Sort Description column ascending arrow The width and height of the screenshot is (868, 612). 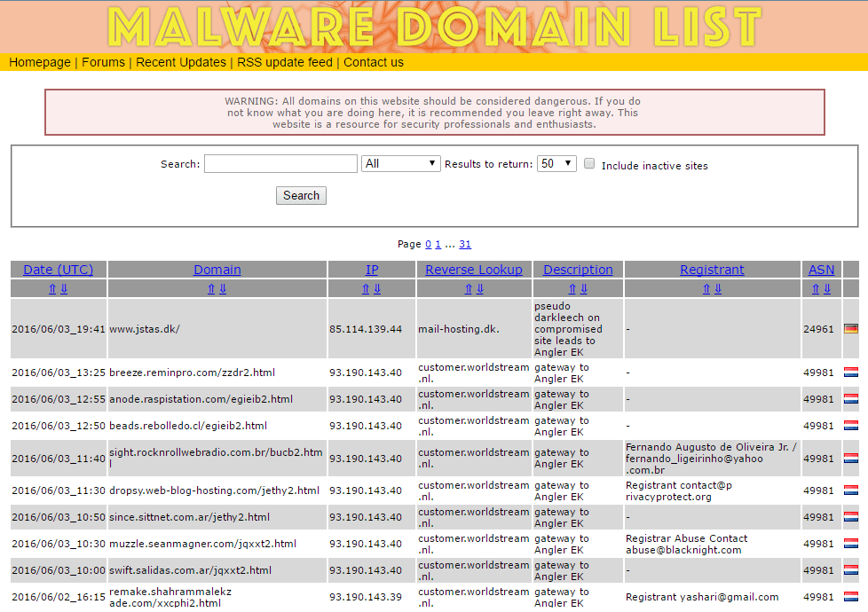coord(572,289)
